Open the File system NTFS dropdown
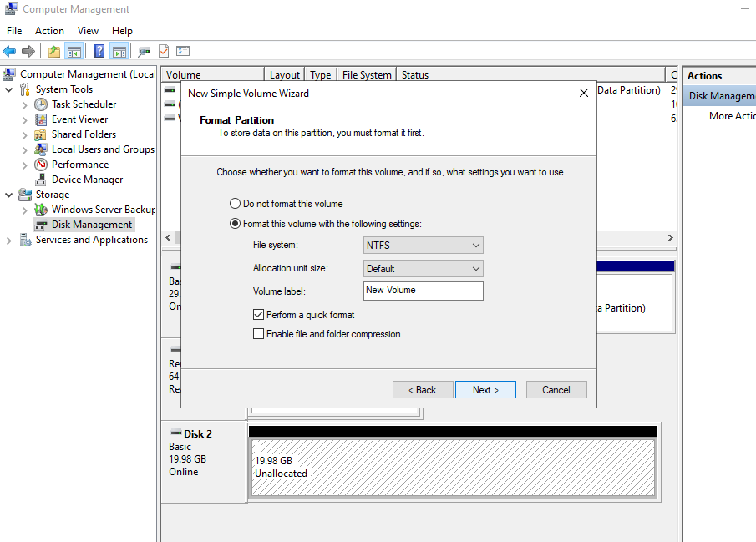The height and width of the screenshot is (542, 756). (424, 245)
